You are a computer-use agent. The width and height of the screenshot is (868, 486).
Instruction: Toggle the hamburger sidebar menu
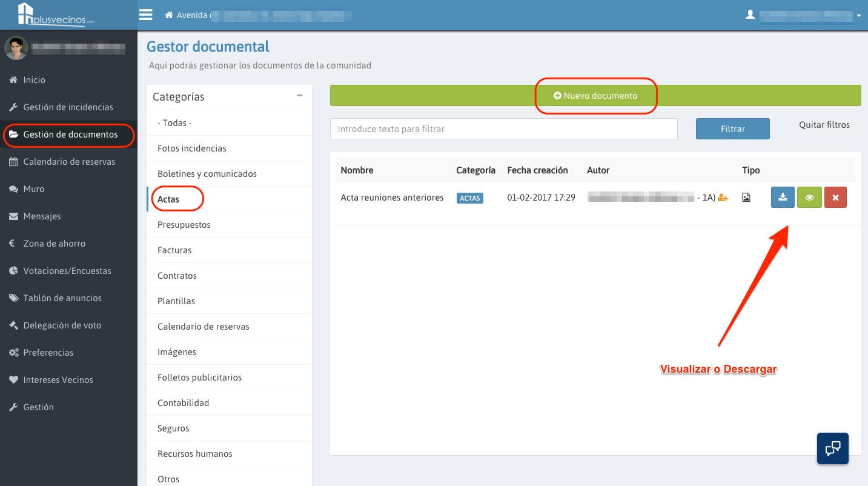(x=146, y=15)
